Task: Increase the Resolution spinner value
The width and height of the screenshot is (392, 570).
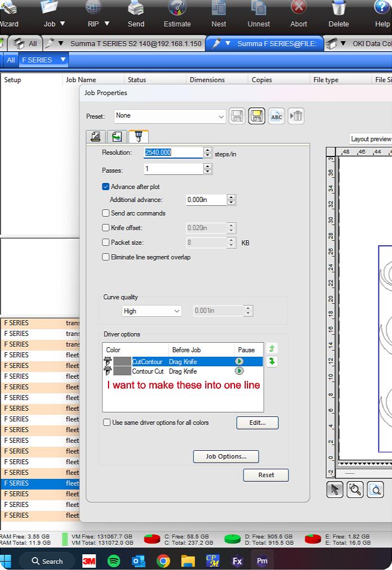Action: (208, 150)
